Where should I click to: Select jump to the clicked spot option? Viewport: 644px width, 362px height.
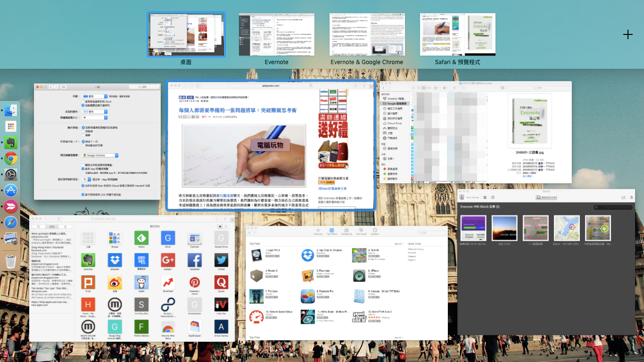pyautogui.click(x=83, y=145)
